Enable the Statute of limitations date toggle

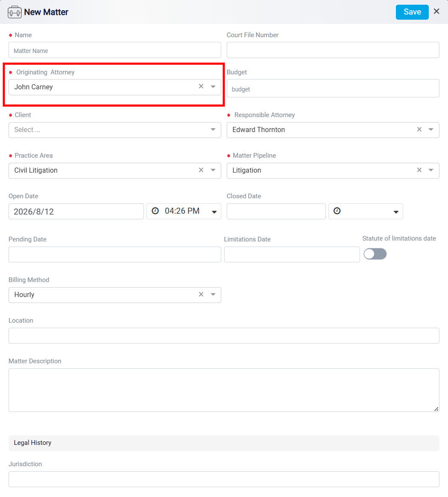[375, 254]
